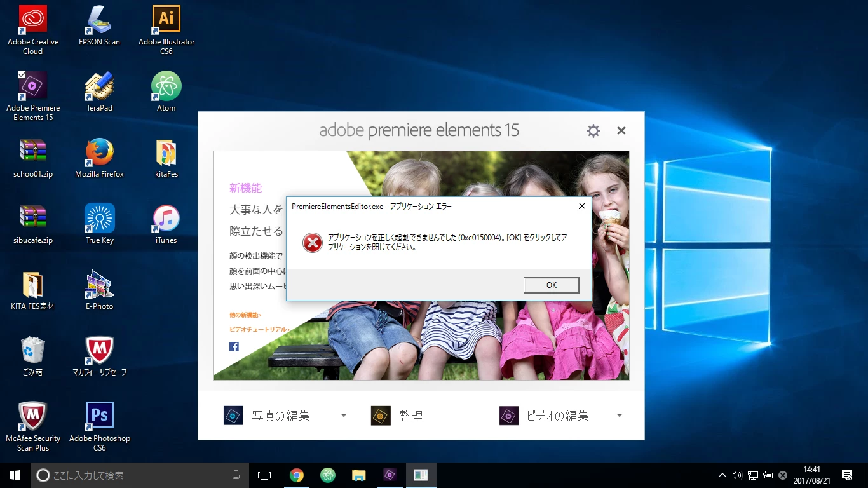Expand the 写真の編集 dropdown arrow
Screen dimensions: 868x488
point(344,416)
